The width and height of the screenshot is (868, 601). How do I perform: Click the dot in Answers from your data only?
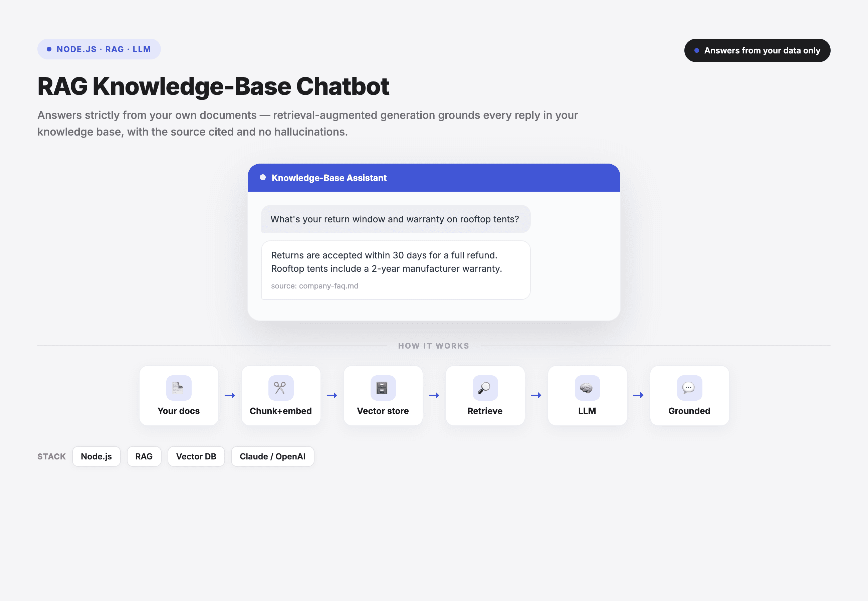[x=697, y=50]
